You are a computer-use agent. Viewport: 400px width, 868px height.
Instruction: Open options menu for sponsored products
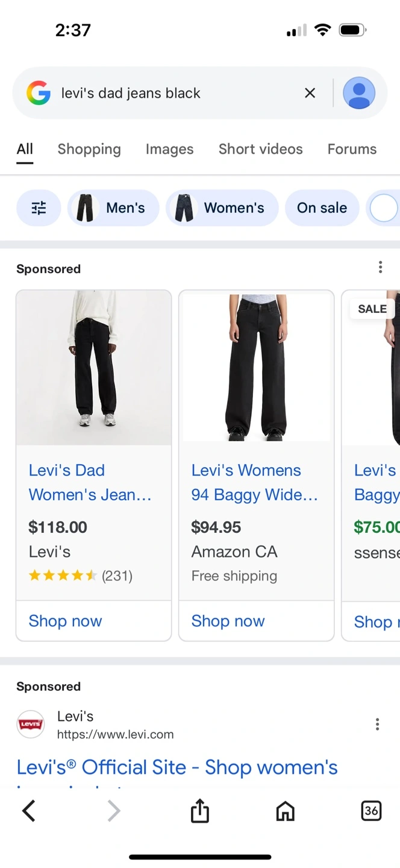click(x=380, y=267)
